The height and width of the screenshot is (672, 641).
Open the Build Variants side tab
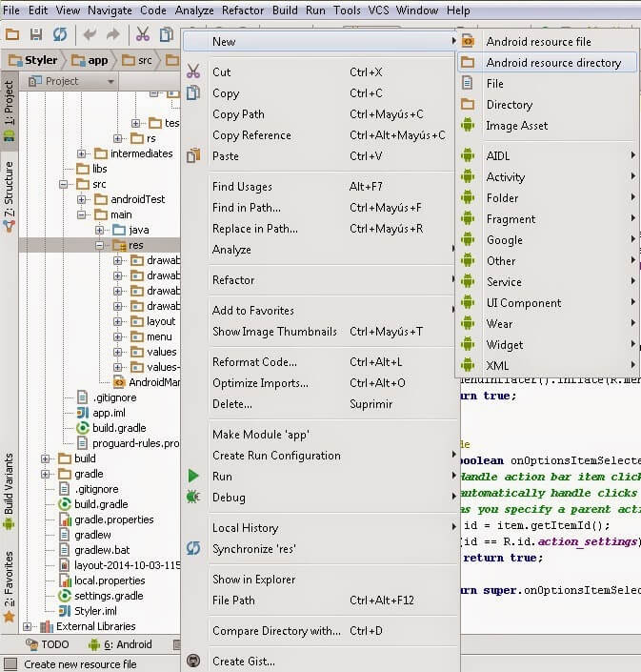click(9, 491)
